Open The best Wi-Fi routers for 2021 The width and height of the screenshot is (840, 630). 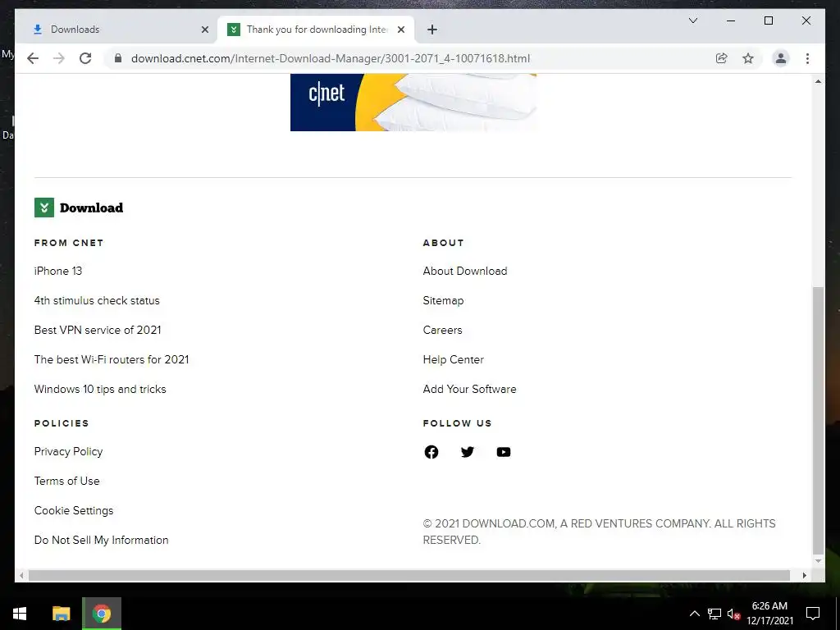(112, 359)
